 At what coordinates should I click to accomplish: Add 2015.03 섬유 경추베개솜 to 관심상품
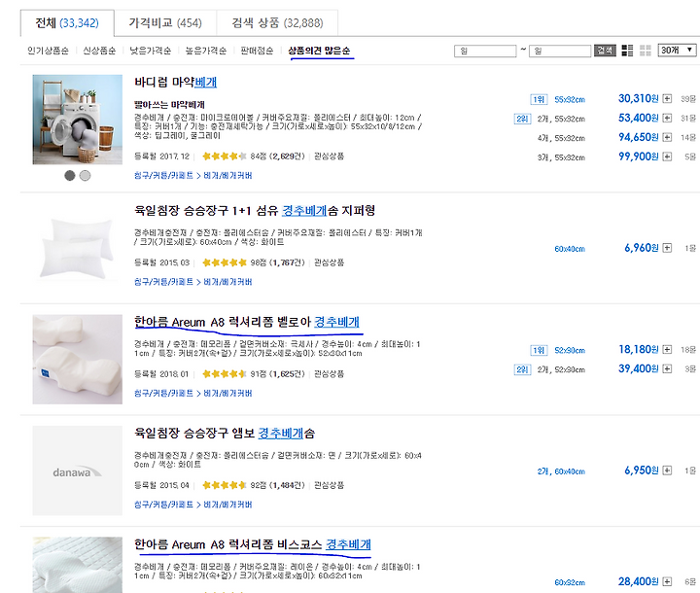329,262
